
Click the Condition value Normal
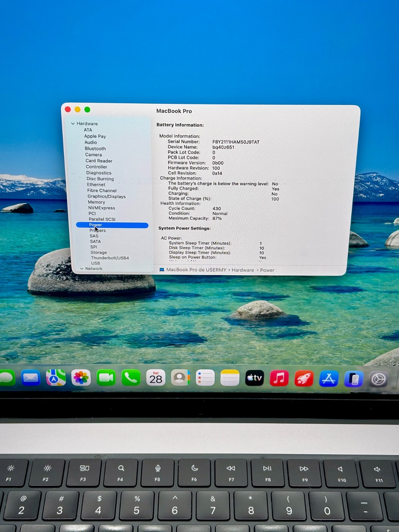pos(220,214)
